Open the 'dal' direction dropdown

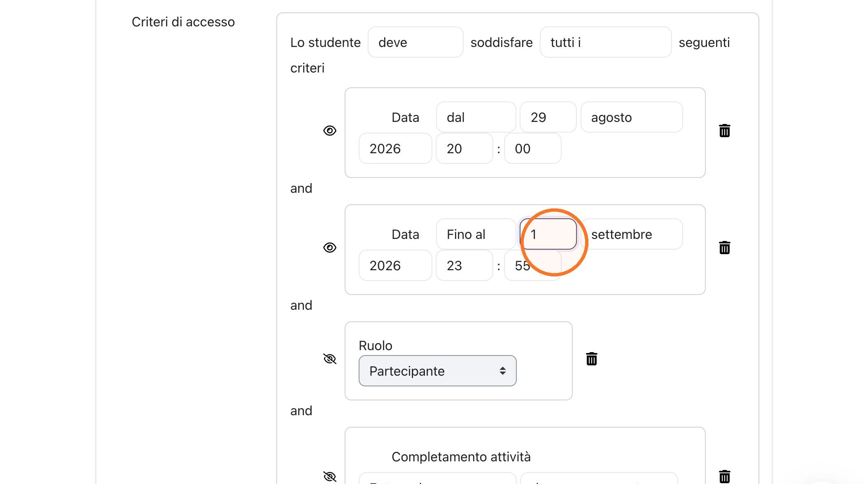(x=476, y=117)
